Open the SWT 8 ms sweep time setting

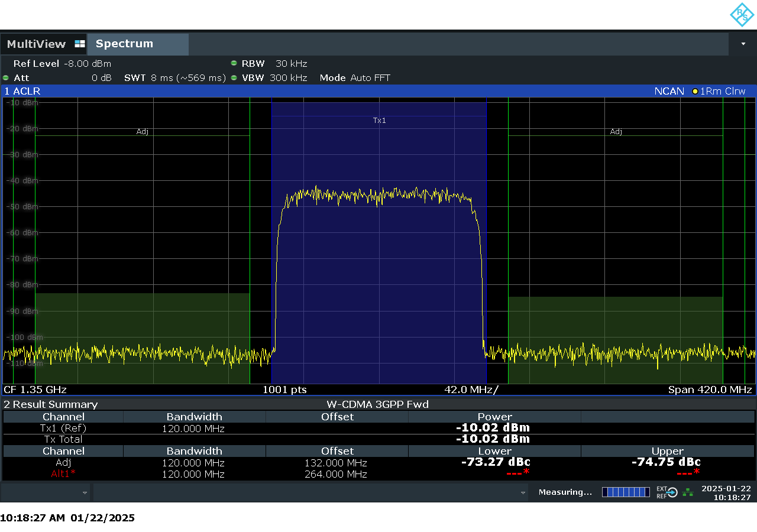[x=175, y=78]
